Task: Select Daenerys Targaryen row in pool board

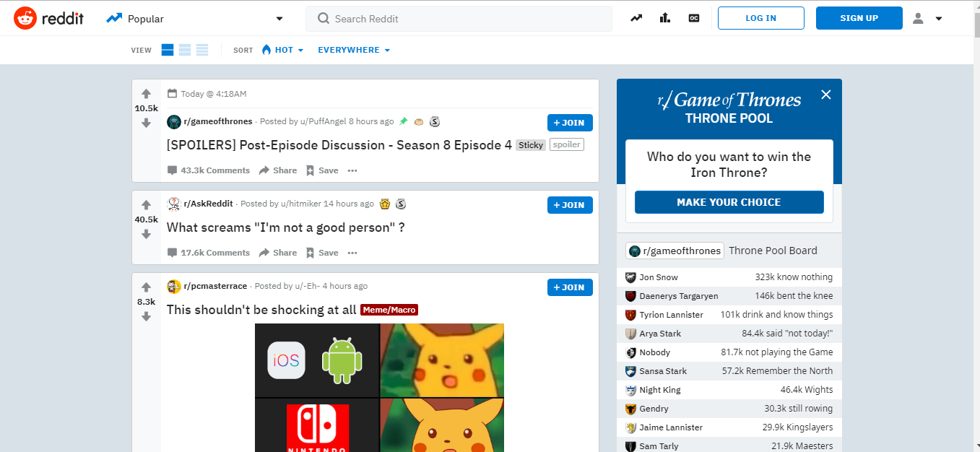Action: pos(729,296)
